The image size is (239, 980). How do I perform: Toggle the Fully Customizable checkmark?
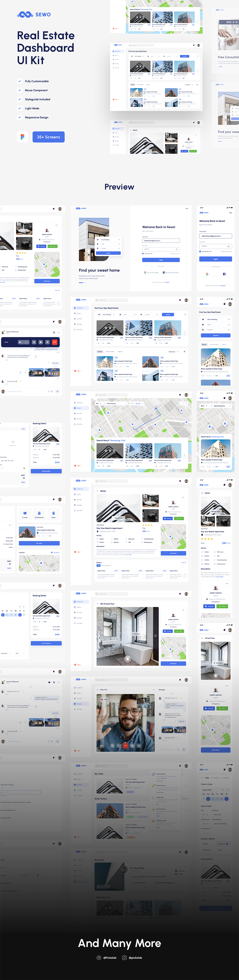[19, 81]
